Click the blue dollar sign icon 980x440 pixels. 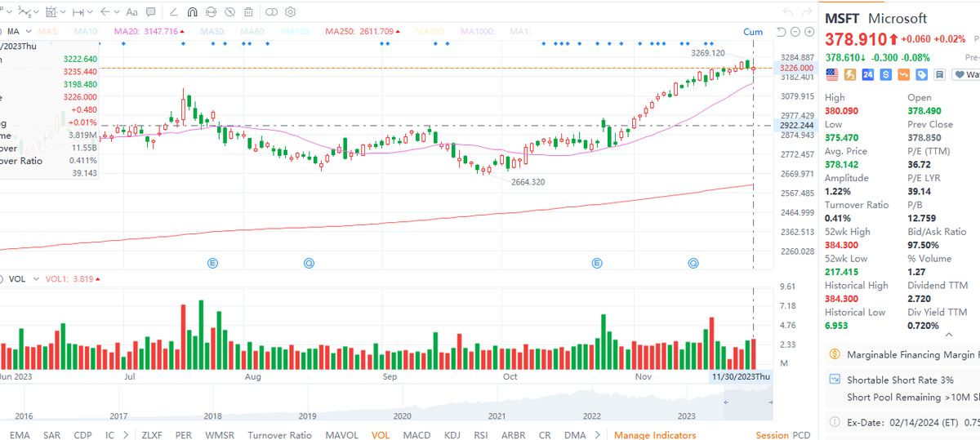click(886, 74)
